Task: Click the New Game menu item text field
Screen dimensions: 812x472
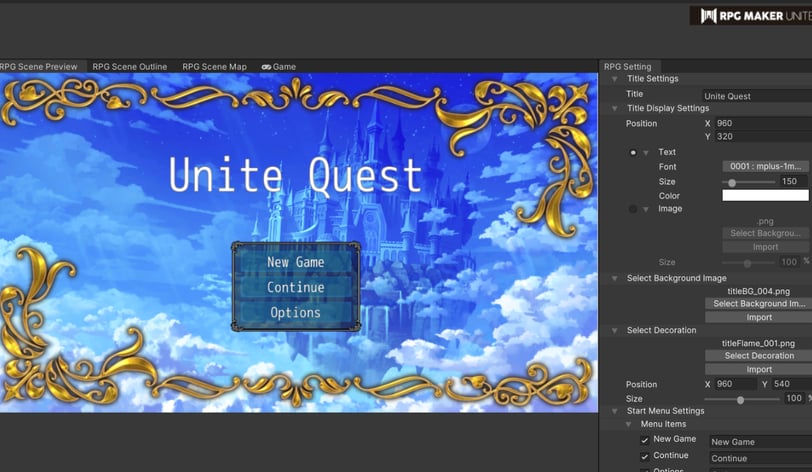Action: coord(760,442)
